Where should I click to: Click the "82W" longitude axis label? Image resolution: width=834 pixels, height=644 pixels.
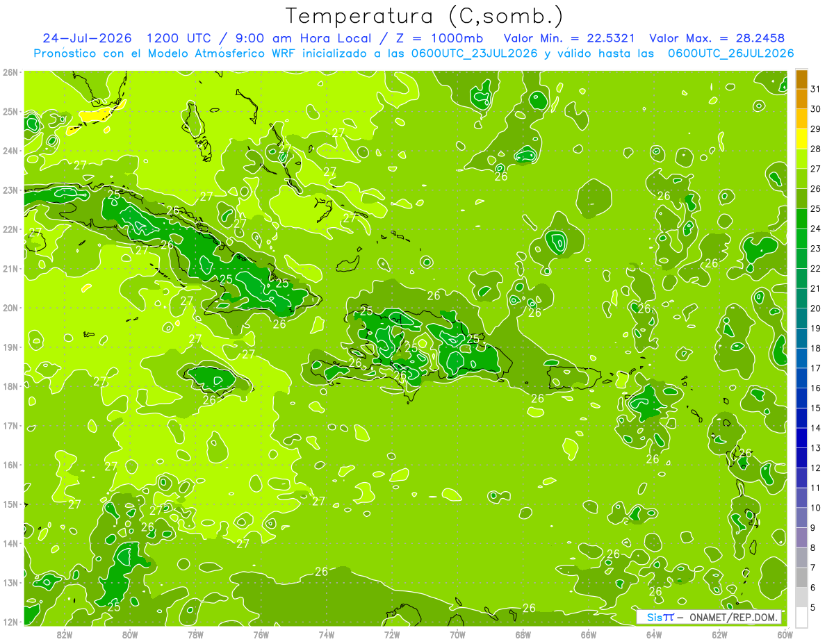pyautogui.click(x=64, y=634)
